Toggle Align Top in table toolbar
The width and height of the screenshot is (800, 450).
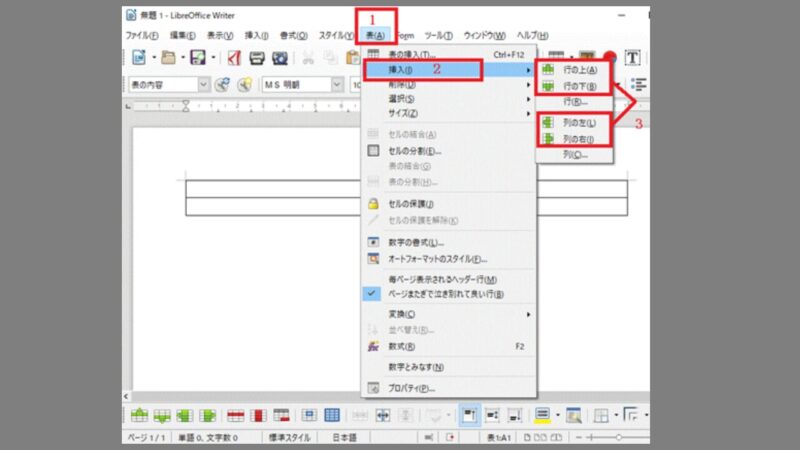tap(469, 415)
